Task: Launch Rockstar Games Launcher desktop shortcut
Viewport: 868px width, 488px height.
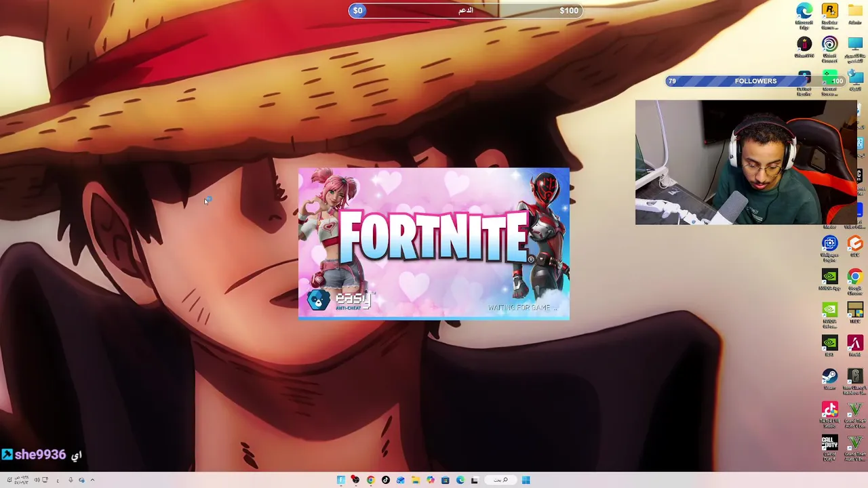Action: tap(829, 16)
